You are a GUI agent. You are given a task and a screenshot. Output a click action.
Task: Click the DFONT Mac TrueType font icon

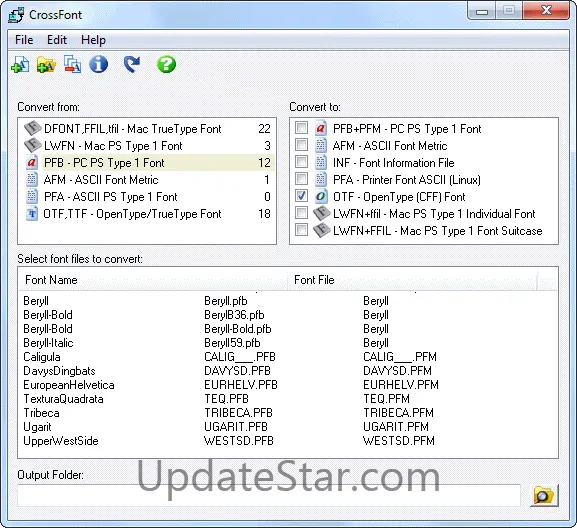pyautogui.click(x=32, y=128)
